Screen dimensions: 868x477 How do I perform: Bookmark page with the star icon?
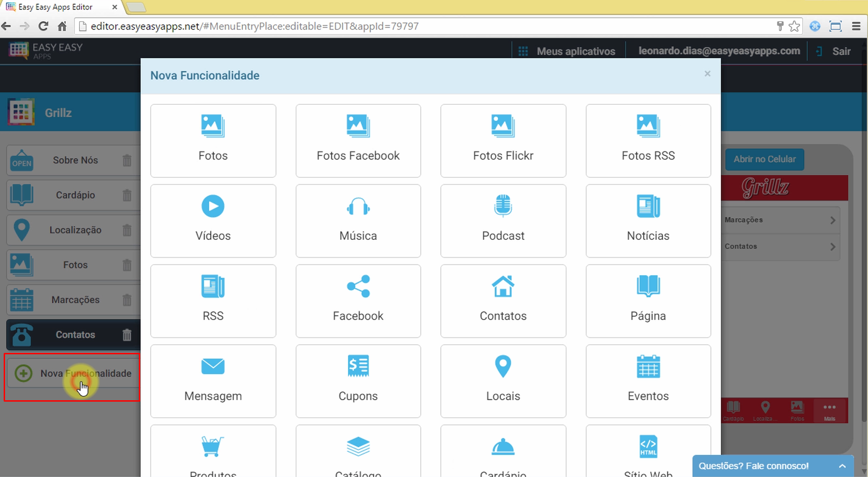tap(794, 26)
